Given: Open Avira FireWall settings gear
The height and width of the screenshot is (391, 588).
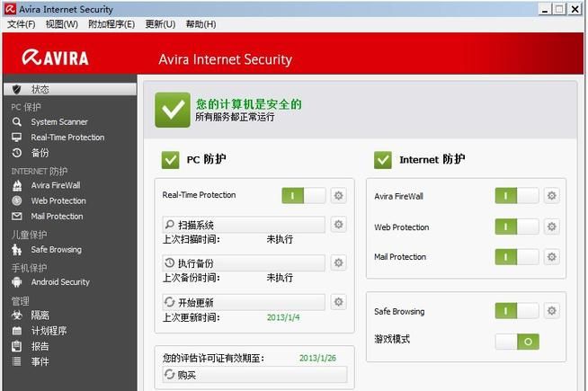Looking at the screenshot, I should coord(551,196).
